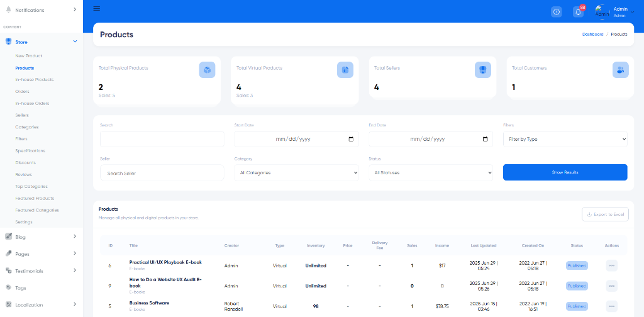Expand the Blog menu chevron
Image resolution: width=644 pixels, height=317 pixels.
click(75, 236)
